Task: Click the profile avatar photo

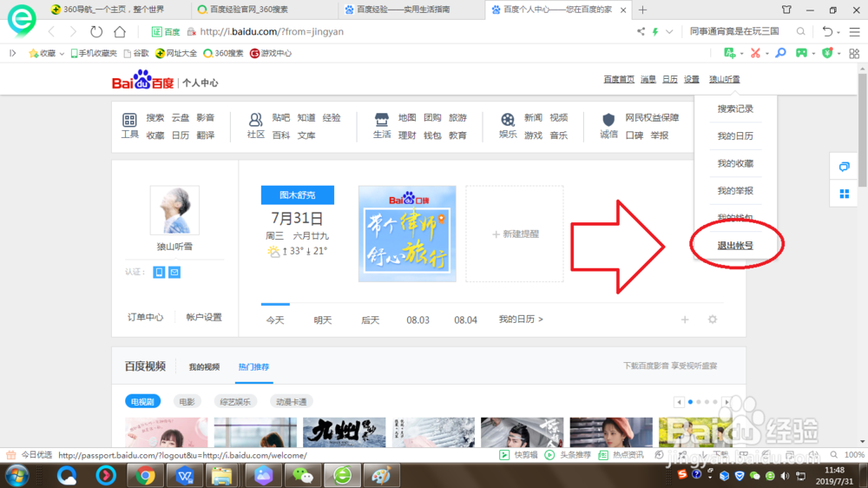Action: click(174, 210)
